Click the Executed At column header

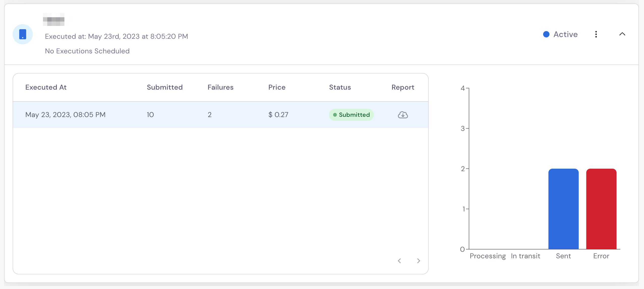(46, 87)
